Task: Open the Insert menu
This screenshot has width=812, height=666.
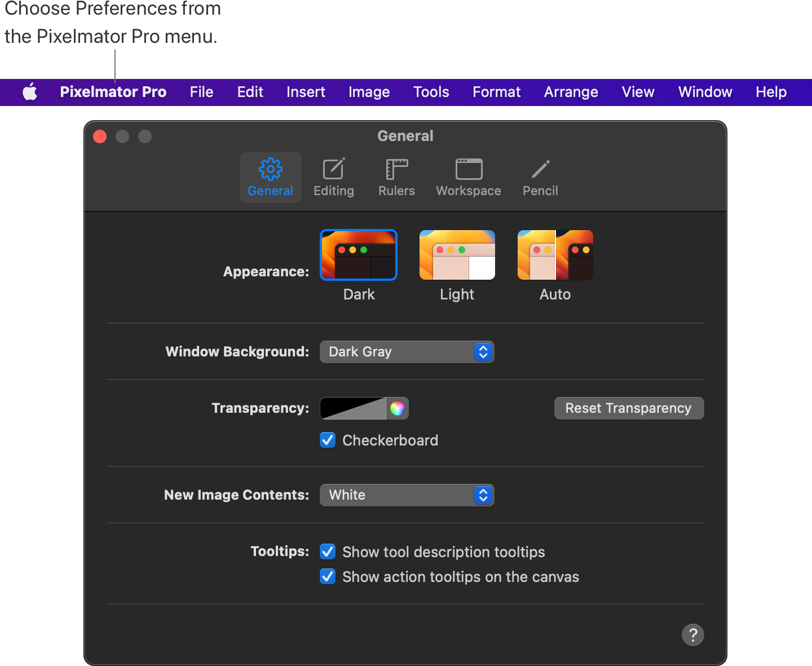Action: coord(306,92)
